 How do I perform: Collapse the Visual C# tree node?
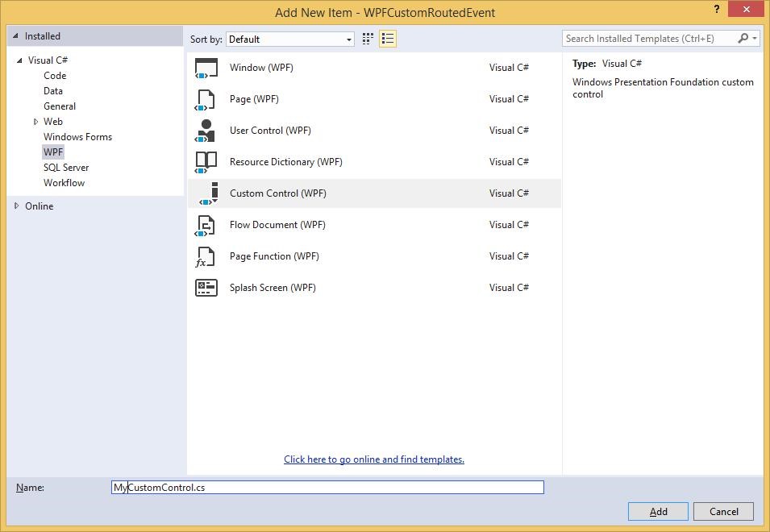click(x=19, y=60)
